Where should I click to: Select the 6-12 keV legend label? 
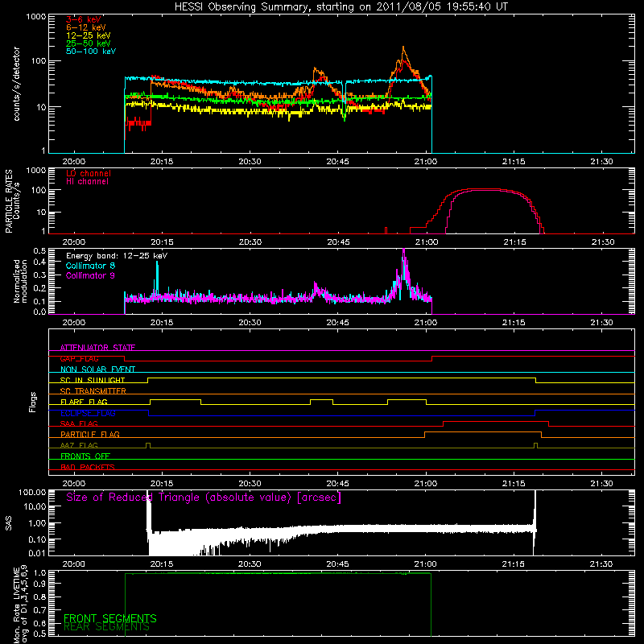[86, 27]
